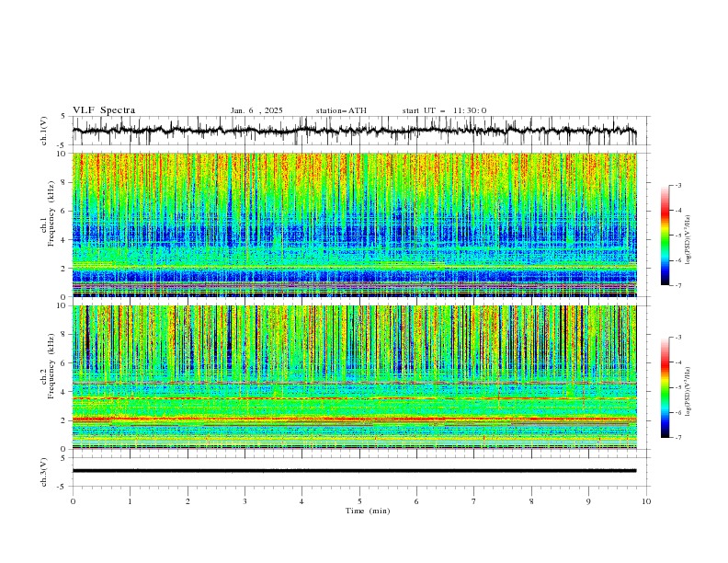Click time axis tick label '10'
728x563 pixels.
click(x=646, y=501)
